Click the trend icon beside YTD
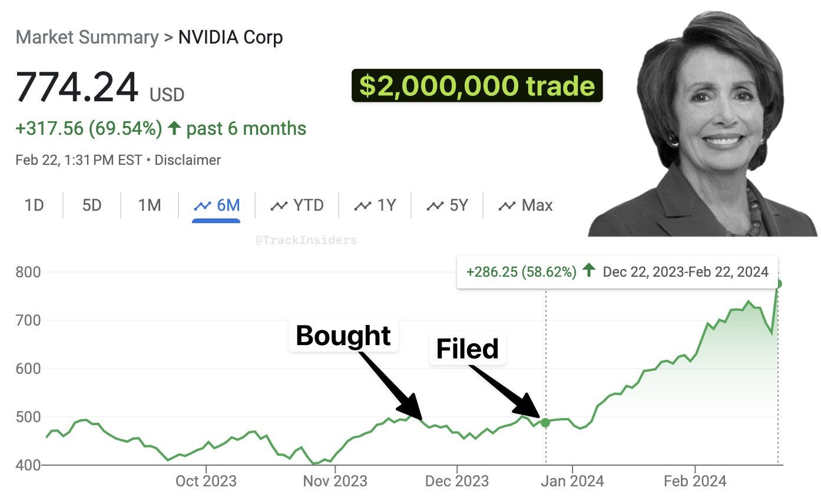This screenshot has height=504, width=821. (279, 205)
